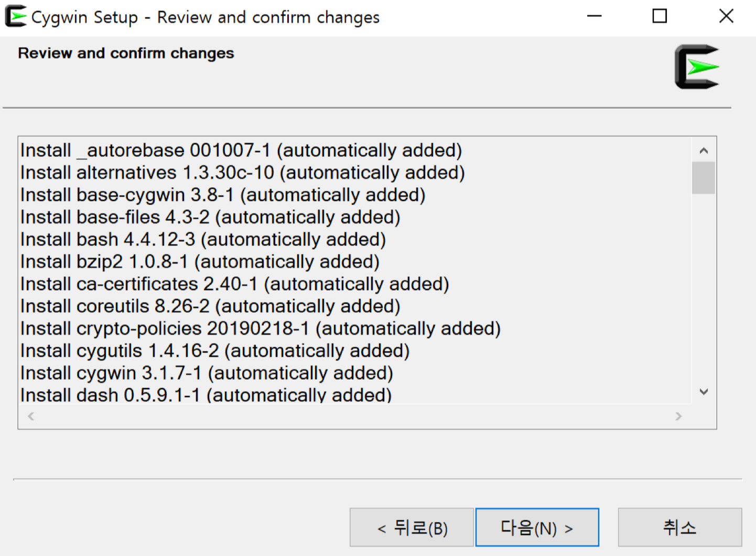Click the 'Review and confirm changes' heading
Image resolution: width=756 pixels, height=556 pixels.
point(126,54)
